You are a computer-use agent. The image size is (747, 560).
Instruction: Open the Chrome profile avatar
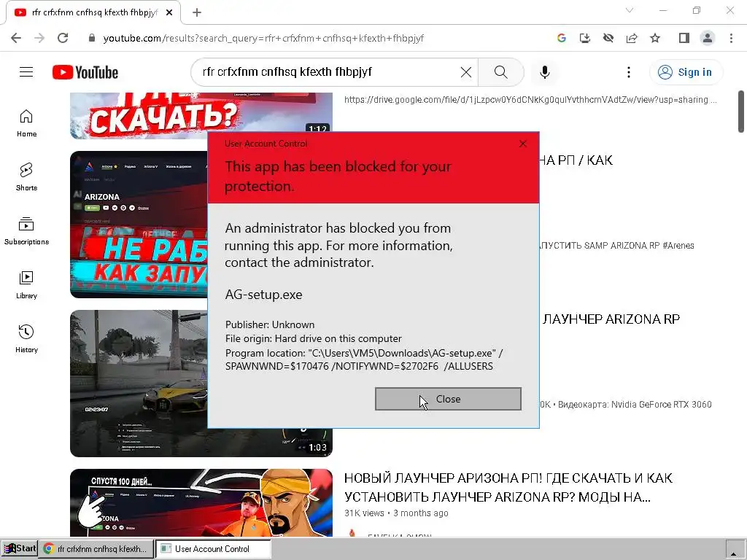click(708, 38)
